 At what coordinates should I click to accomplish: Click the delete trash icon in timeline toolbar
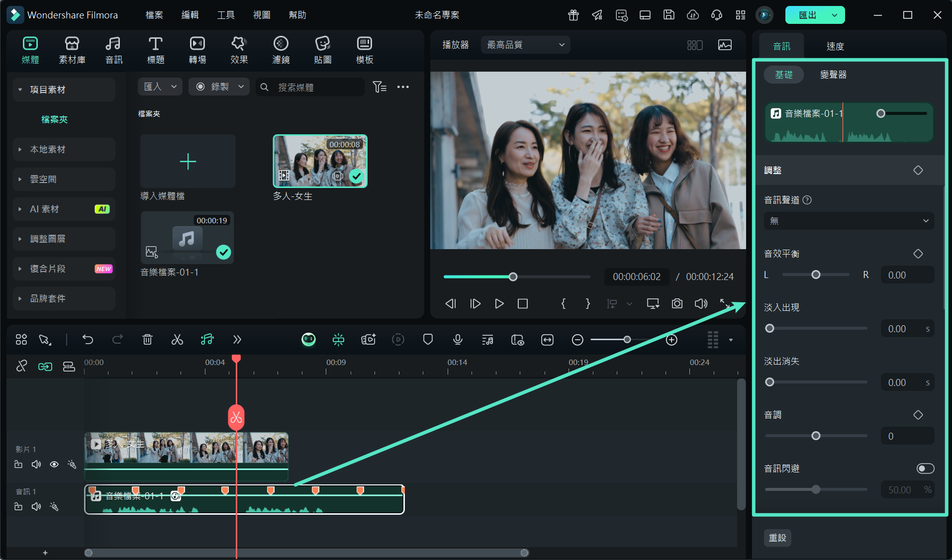coord(147,340)
